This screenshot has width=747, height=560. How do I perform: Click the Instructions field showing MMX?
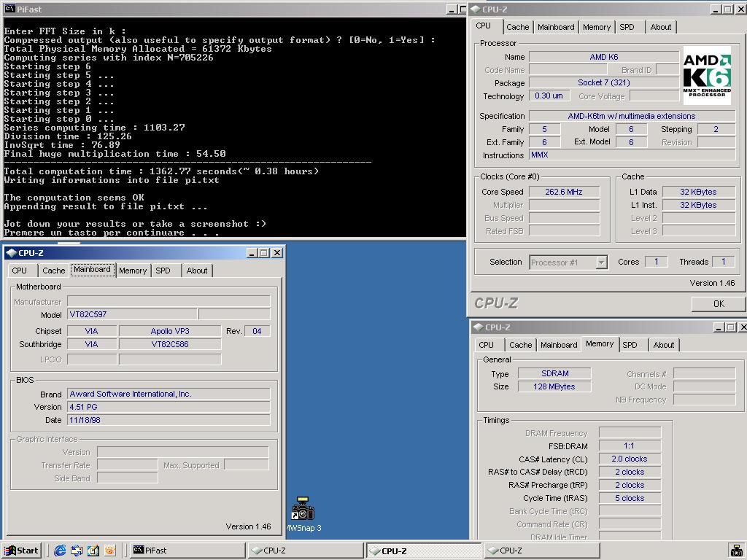pos(632,155)
